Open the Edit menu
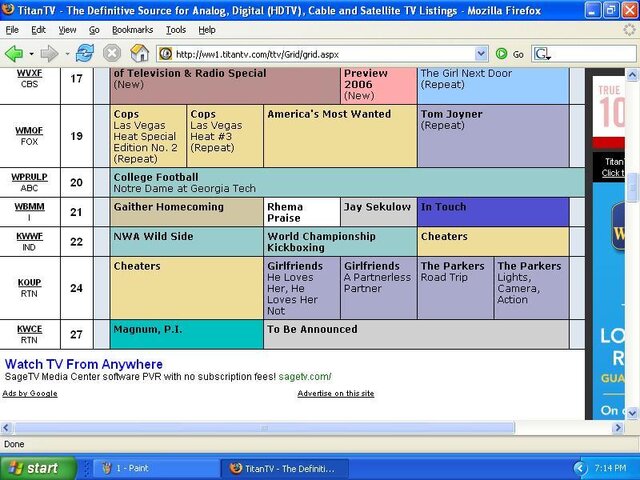 coord(38,30)
